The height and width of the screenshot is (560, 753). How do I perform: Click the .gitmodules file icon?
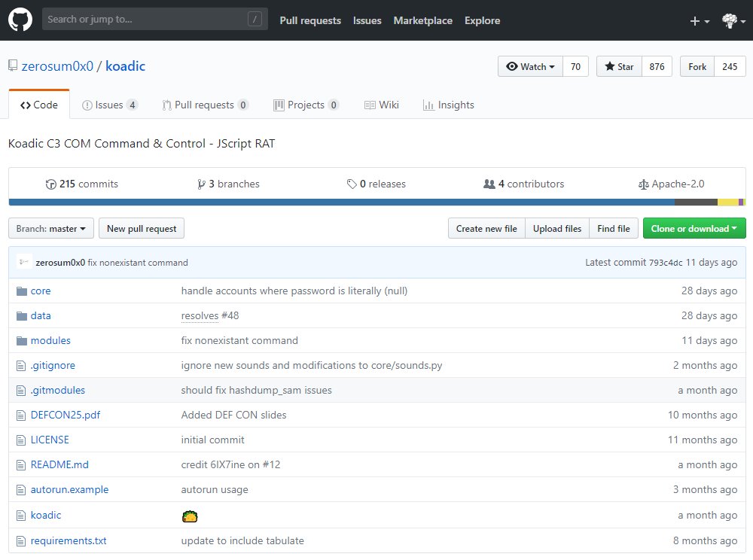pyautogui.click(x=20, y=391)
